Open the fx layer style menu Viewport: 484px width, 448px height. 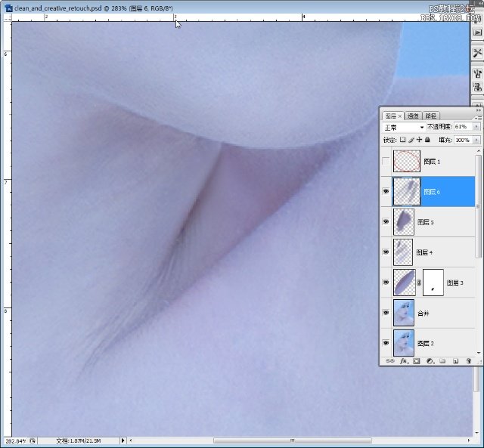pyautogui.click(x=404, y=361)
